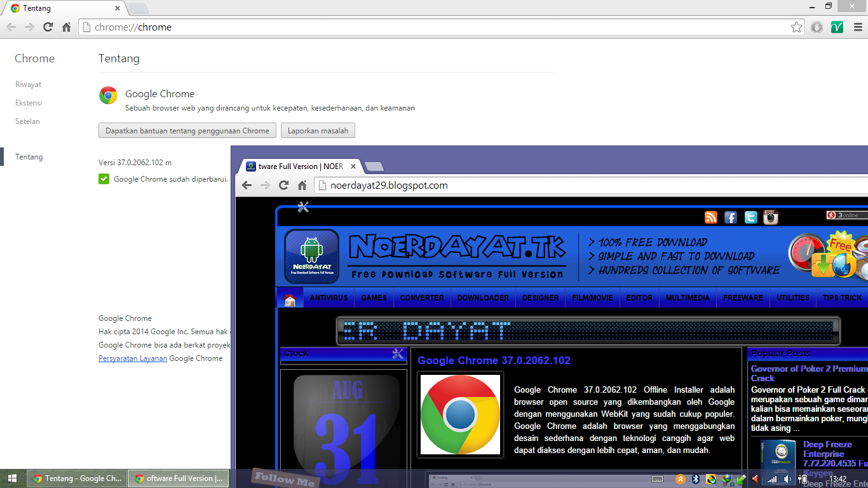Click the Bluetooth icon in the system tray
This screenshot has height=488, width=868.
pyautogui.click(x=695, y=478)
